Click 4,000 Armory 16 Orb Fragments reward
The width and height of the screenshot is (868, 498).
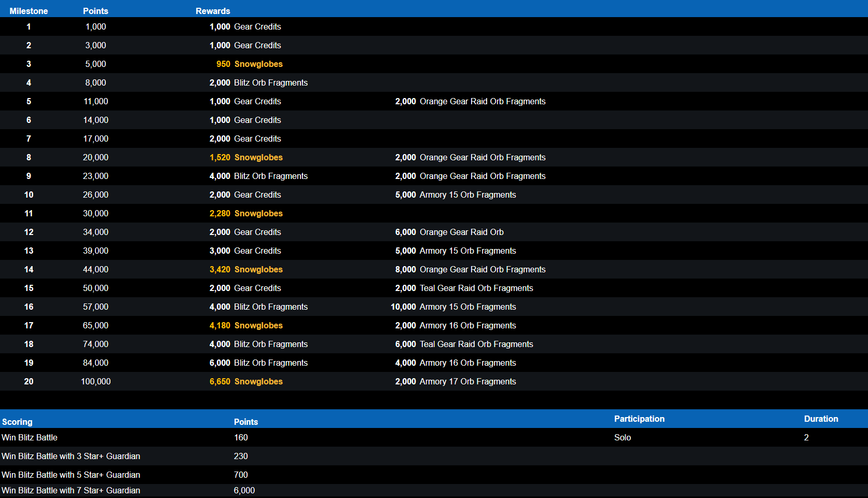tap(456, 363)
